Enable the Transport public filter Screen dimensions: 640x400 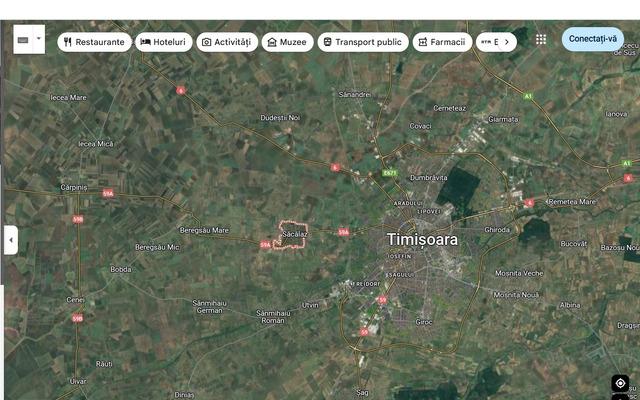point(362,42)
